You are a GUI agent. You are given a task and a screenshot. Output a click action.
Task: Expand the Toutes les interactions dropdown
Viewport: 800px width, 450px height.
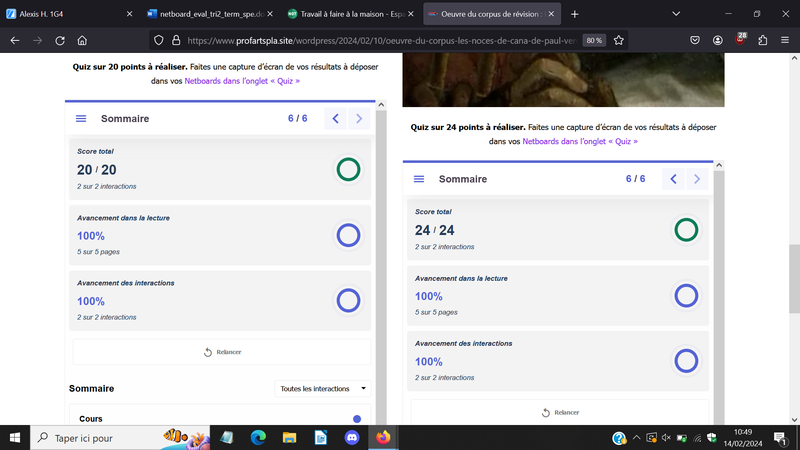(321, 388)
